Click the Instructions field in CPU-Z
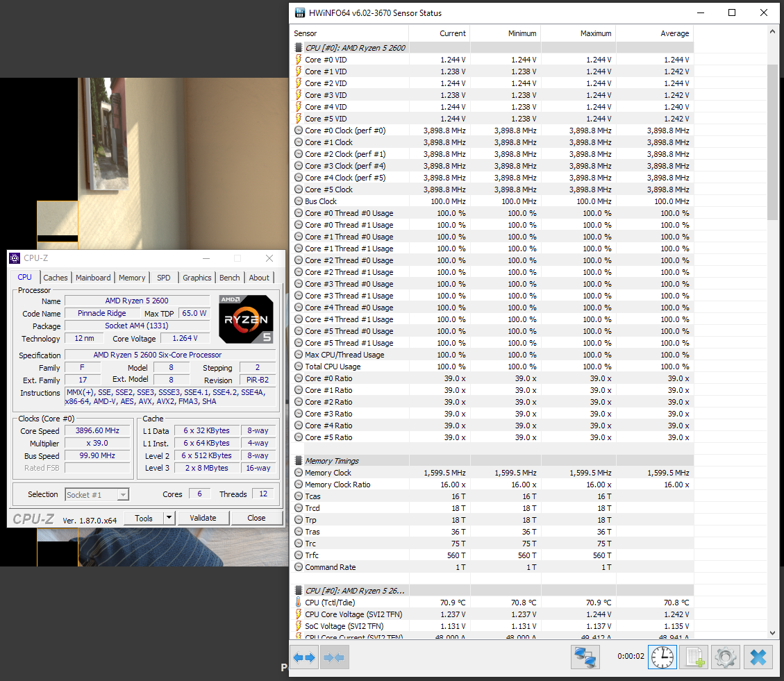This screenshot has width=784, height=681. click(x=170, y=396)
